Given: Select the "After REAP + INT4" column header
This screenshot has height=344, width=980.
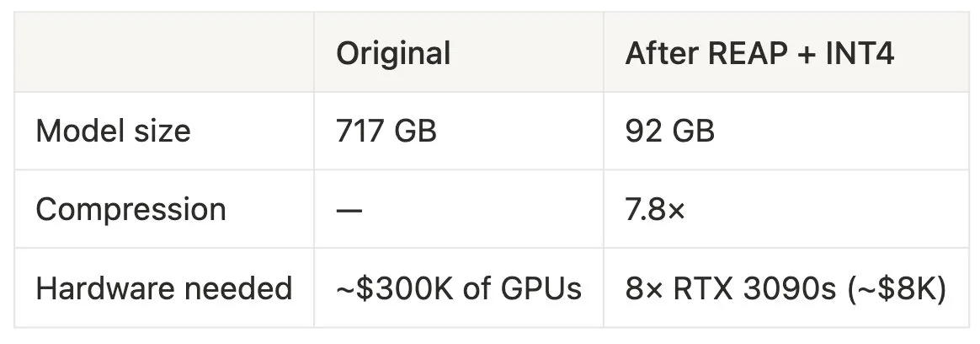Looking at the screenshot, I should (x=759, y=53).
